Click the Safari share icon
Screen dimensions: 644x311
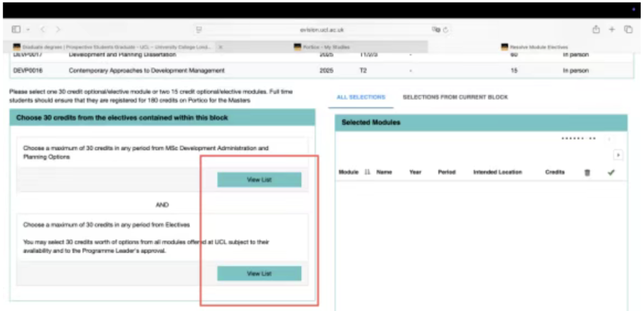coord(596,29)
